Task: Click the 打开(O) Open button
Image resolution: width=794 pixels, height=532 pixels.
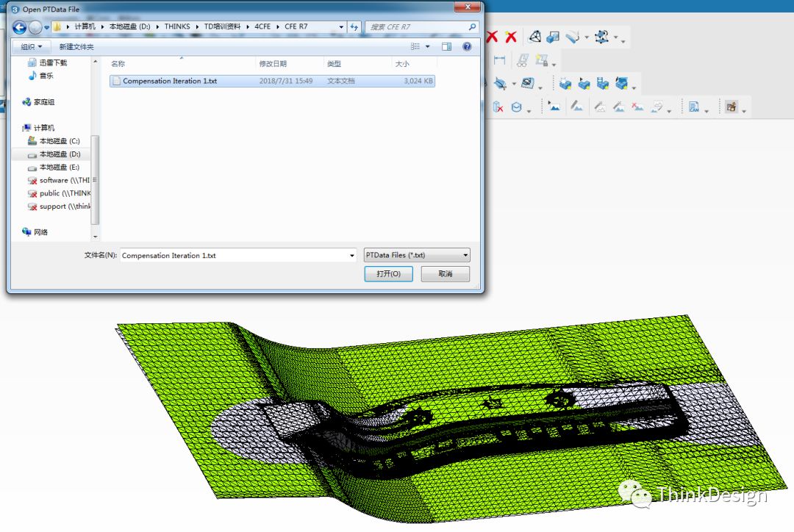Action: coord(388,273)
